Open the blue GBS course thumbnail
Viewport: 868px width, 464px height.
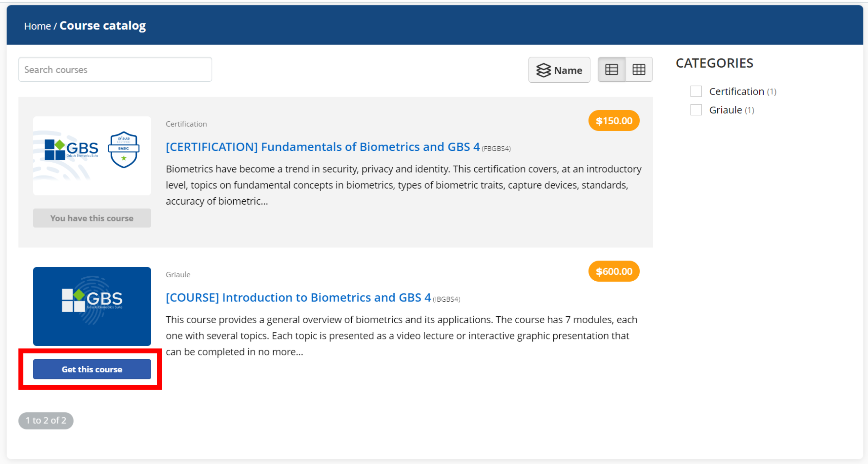(x=92, y=306)
